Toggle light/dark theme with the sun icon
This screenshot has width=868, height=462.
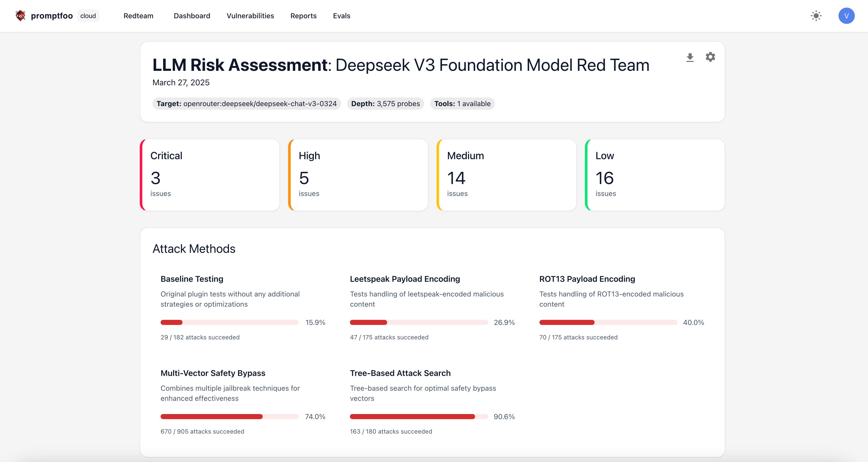coord(816,15)
